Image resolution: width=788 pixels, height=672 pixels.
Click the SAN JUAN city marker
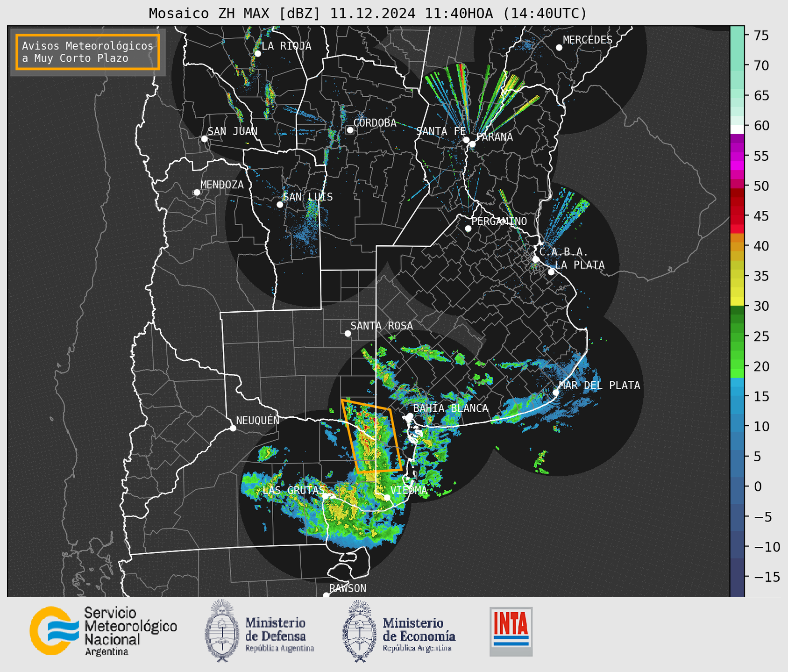(x=204, y=139)
